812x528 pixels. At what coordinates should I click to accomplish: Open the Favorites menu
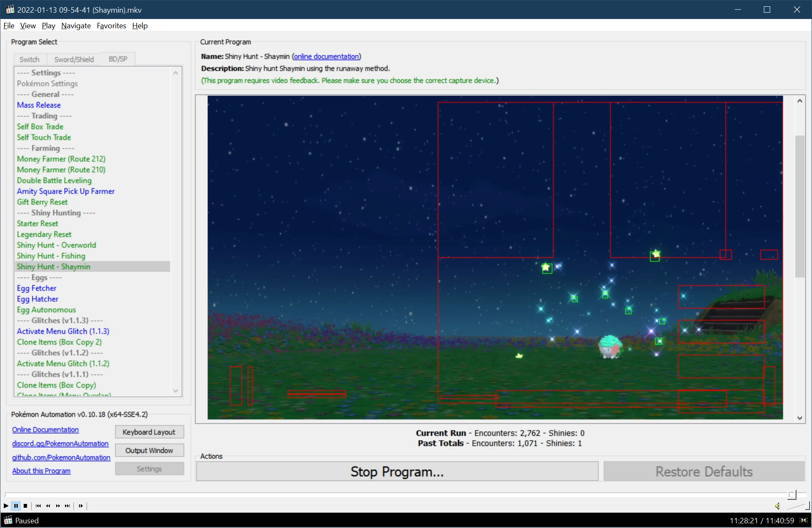[x=111, y=26]
